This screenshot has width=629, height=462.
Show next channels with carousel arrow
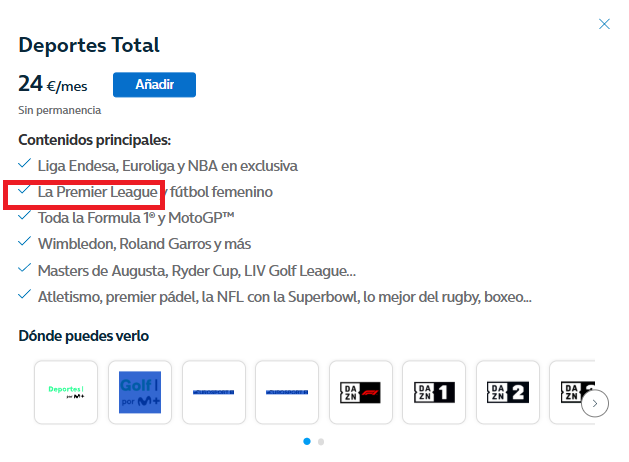595,403
